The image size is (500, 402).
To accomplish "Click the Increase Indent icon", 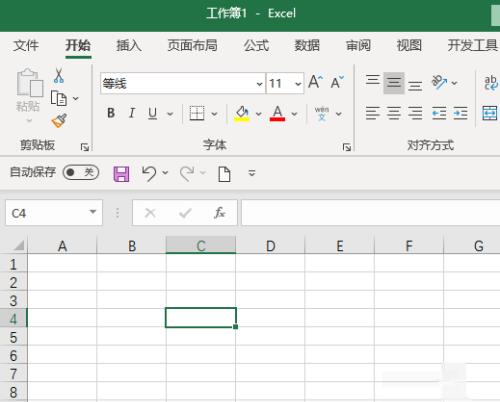I will click(460, 113).
